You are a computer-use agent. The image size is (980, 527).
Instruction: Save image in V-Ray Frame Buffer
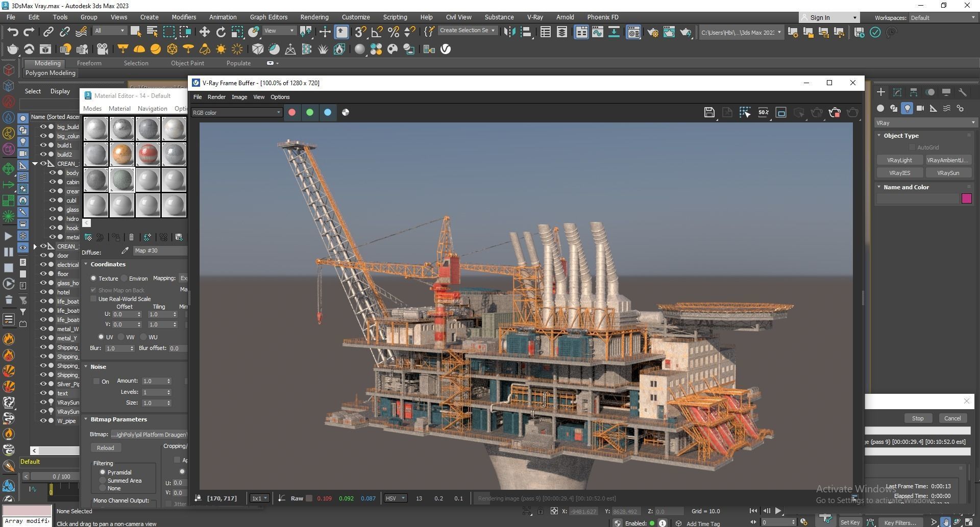[709, 112]
